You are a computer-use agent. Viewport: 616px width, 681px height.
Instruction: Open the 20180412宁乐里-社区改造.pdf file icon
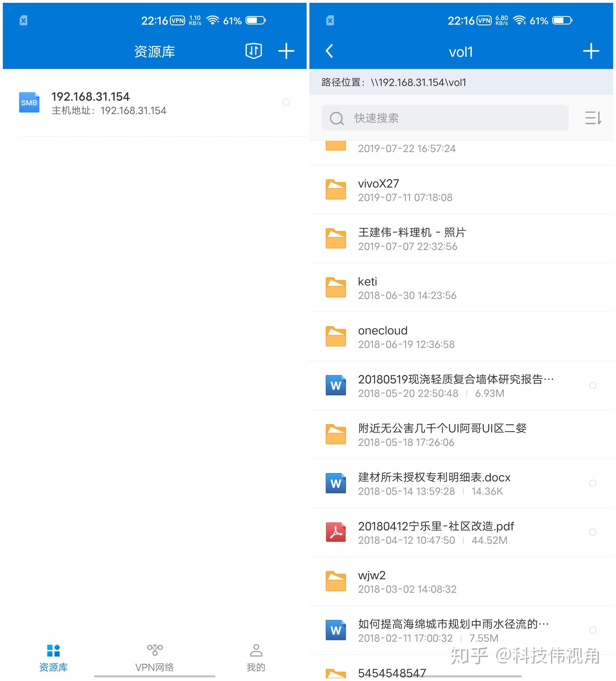click(335, 532)
